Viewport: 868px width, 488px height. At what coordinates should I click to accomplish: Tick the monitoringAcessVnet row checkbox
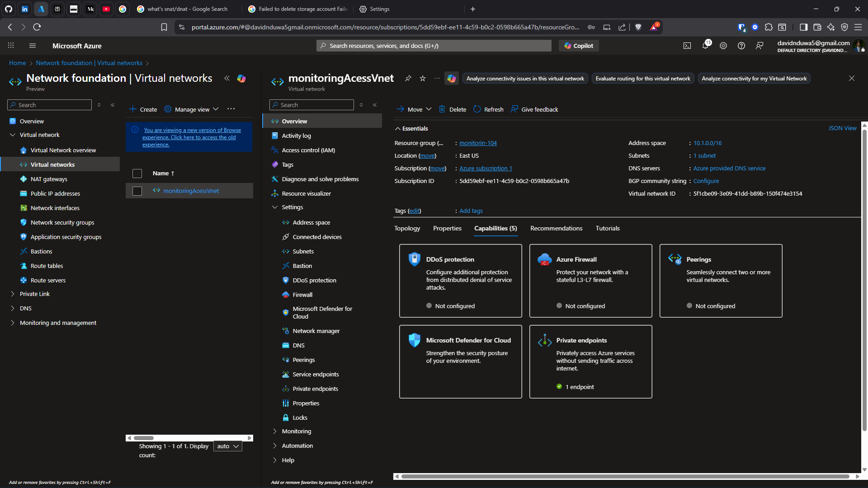(x=137, y=191)
